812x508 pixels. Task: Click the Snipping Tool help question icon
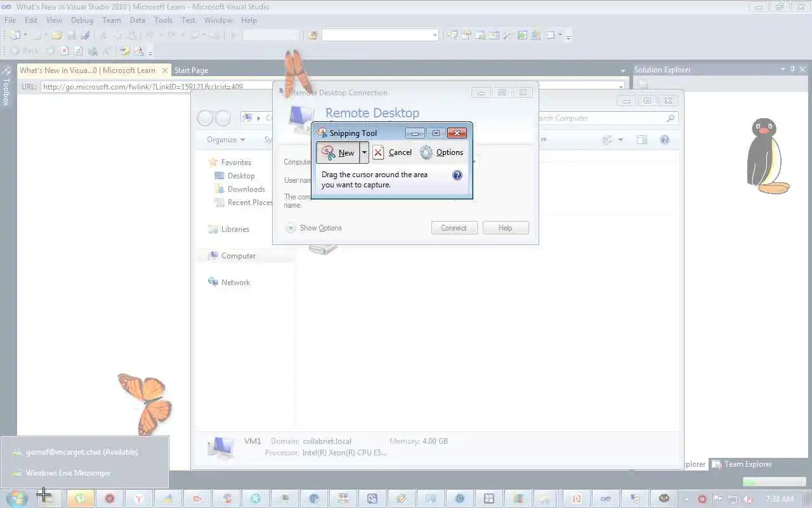pos(457,175)
